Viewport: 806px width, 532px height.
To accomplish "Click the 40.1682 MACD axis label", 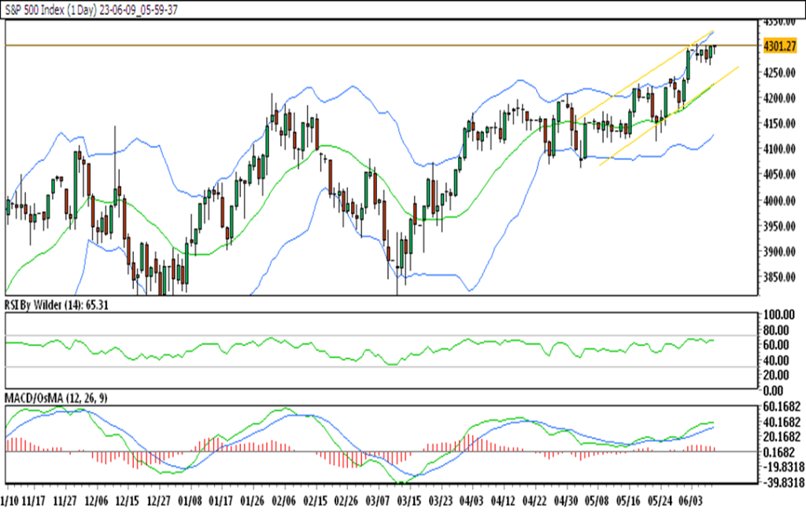I will click(782, 423).
